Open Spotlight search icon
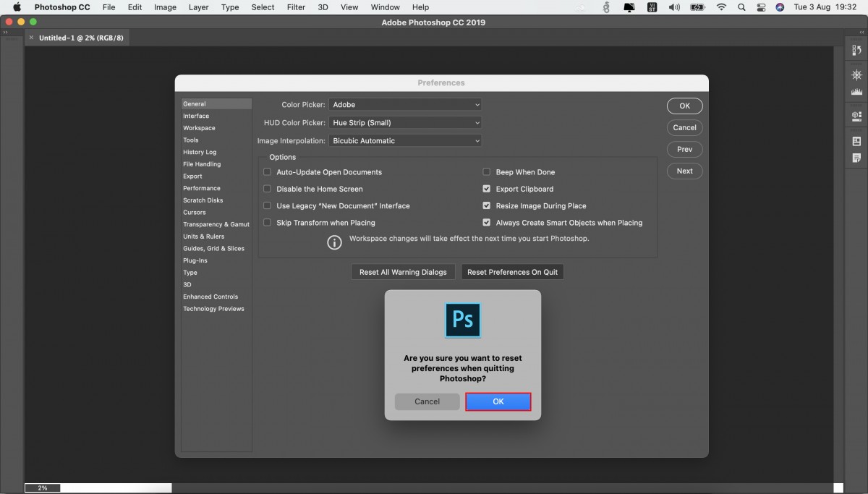868x494 pixels. [x=742, y=7]
